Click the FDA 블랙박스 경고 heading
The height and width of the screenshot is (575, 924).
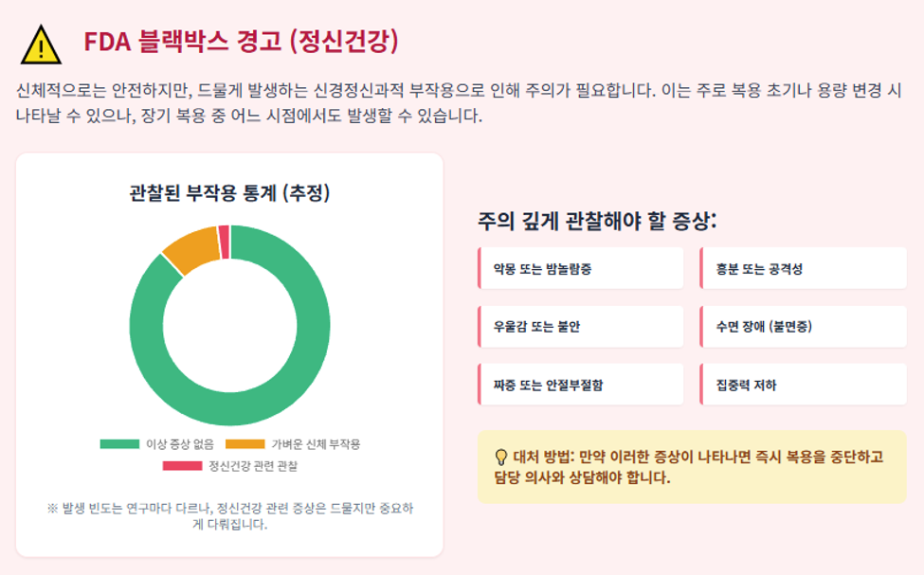(241, 42)
